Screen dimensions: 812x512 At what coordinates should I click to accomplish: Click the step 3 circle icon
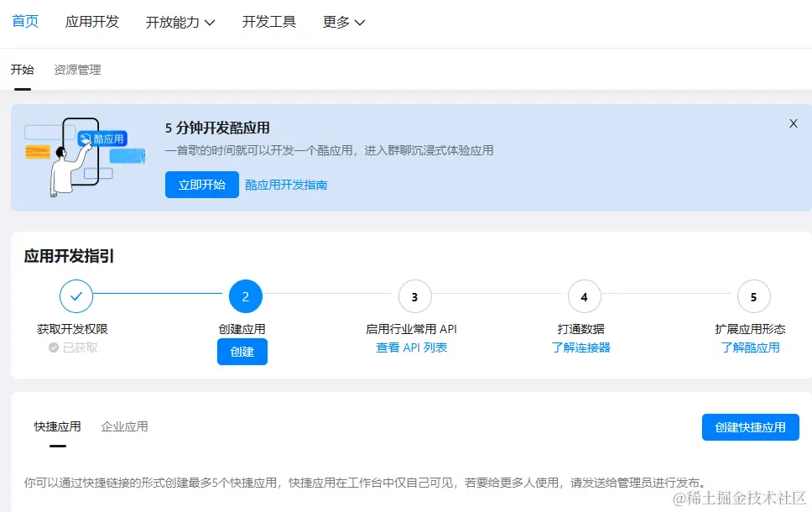pos(414,296)
